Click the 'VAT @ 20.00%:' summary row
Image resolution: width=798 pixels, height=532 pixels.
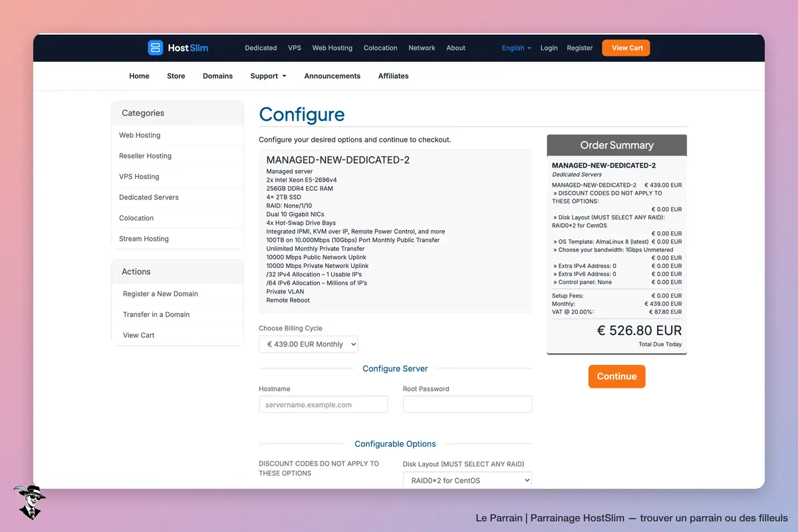point(616,312)
